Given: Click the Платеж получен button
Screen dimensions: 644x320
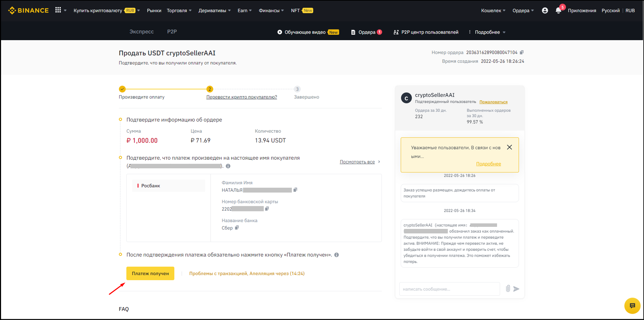Looking at the screenshot, I should point(150,274).
